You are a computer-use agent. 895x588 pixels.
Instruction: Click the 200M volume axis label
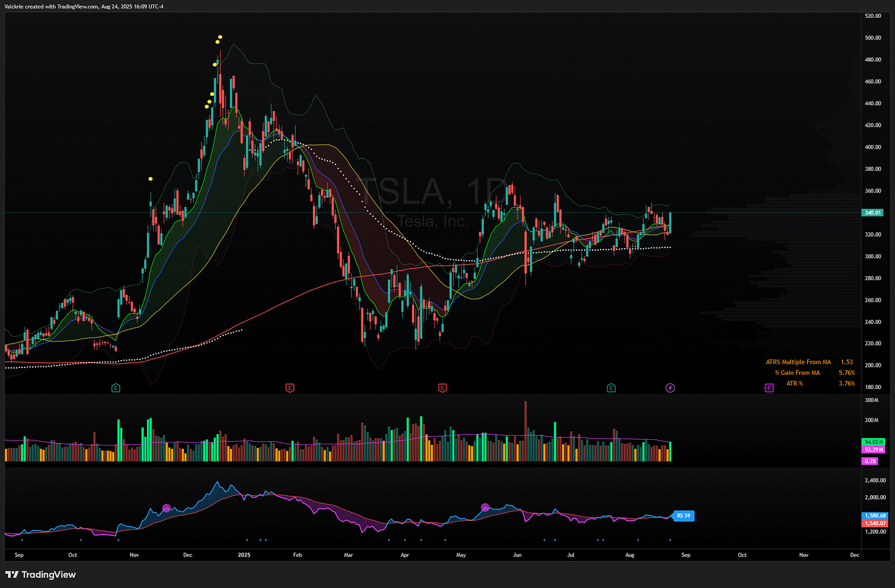(871, 420)
